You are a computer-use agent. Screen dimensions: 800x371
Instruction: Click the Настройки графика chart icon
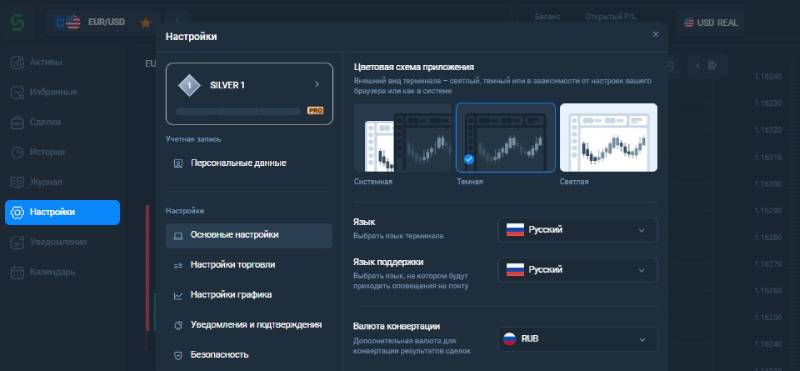click(178, 295)
